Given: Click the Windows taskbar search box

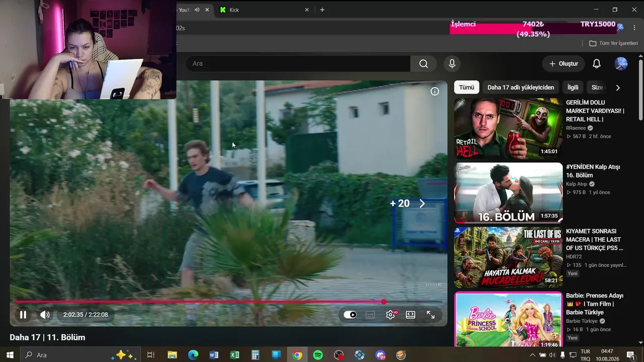Looking at the screenshot, I should point(80,355).
